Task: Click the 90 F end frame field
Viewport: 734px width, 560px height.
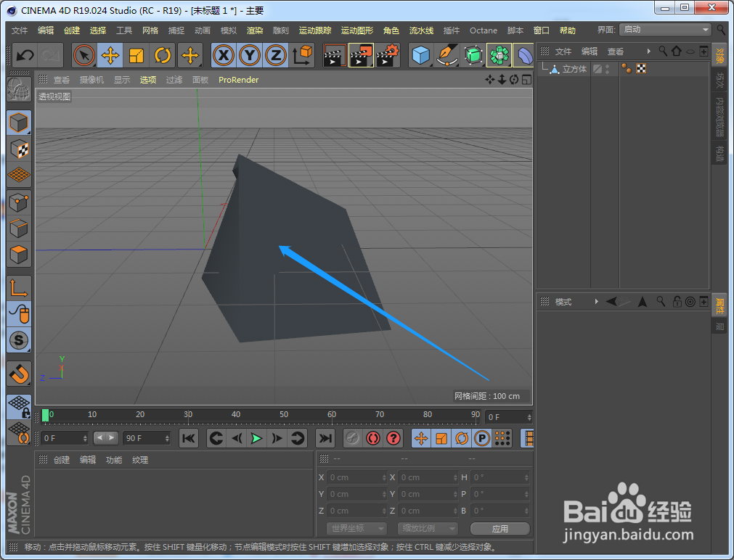Action: tap(147, 438)
